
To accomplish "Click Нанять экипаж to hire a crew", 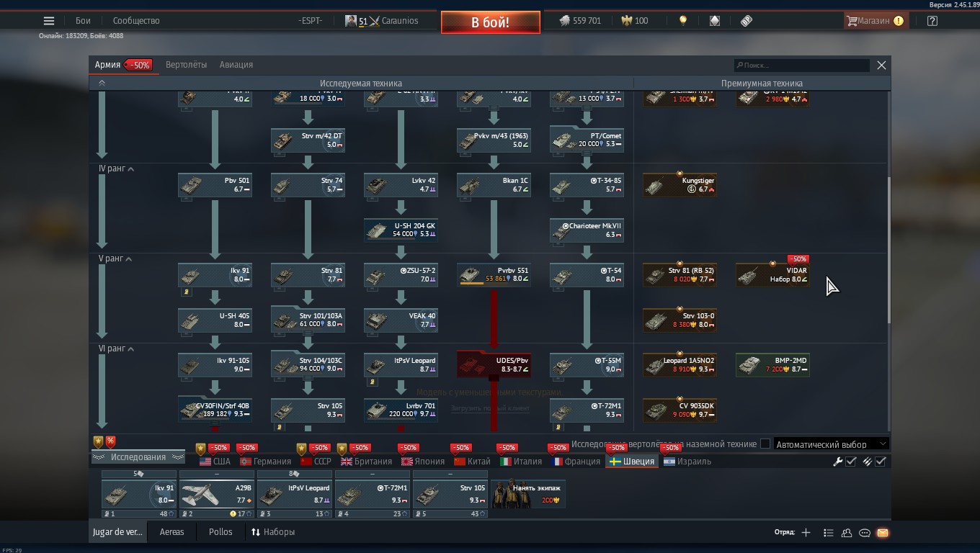I will (x=528, y=493).
